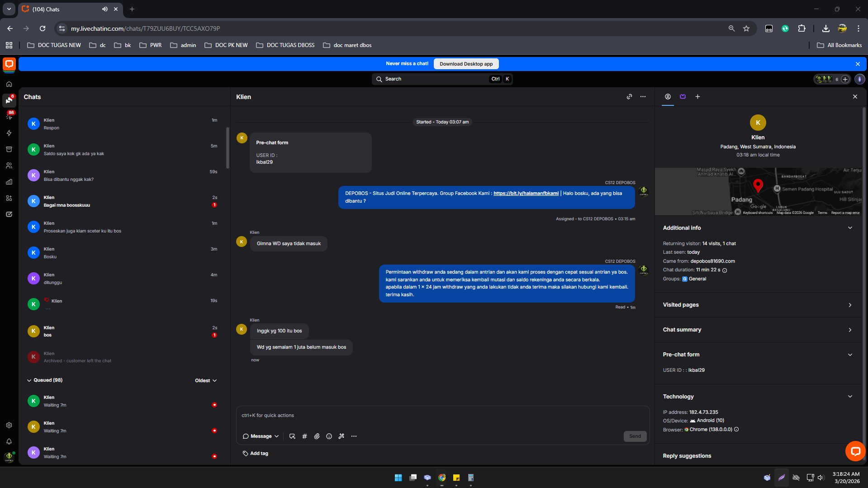Viewport: 868px width, 488px height.
Task: Open the Tickets checkmark icon in sidebar
Action: point(9,214)
